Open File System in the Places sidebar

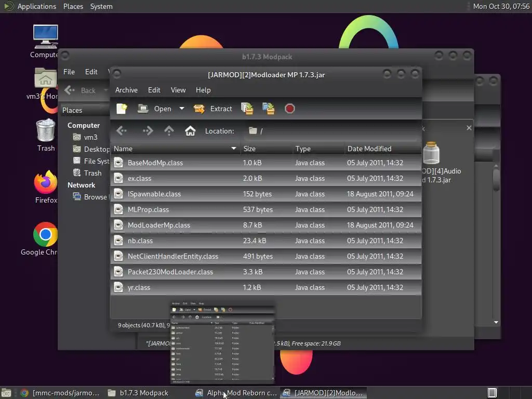tap(91, 161)
